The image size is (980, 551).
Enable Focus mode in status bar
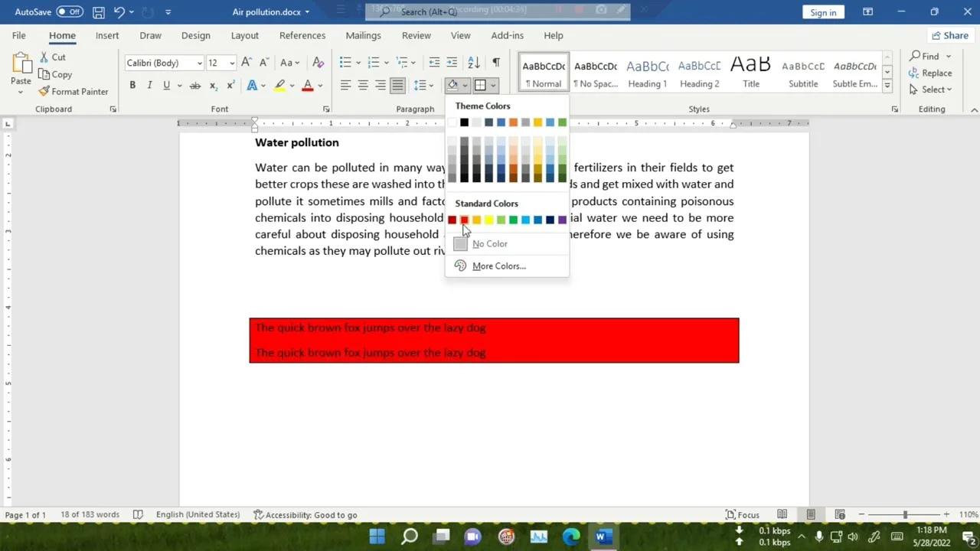coord(741,514)
